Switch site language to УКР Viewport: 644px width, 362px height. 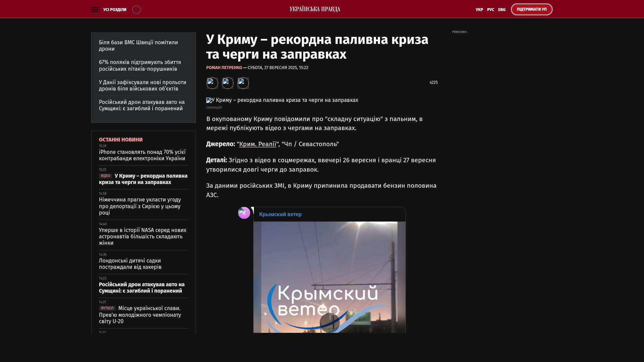(479, 10)
